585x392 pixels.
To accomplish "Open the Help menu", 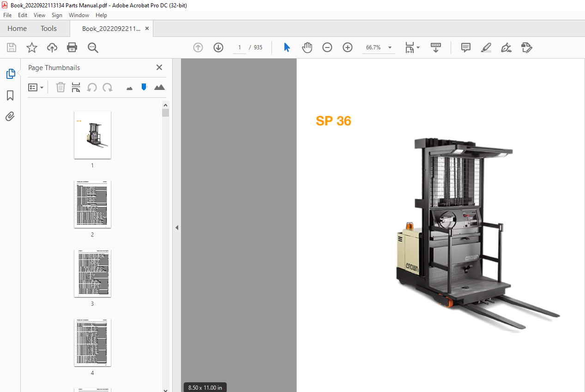I will click(101, 15).
